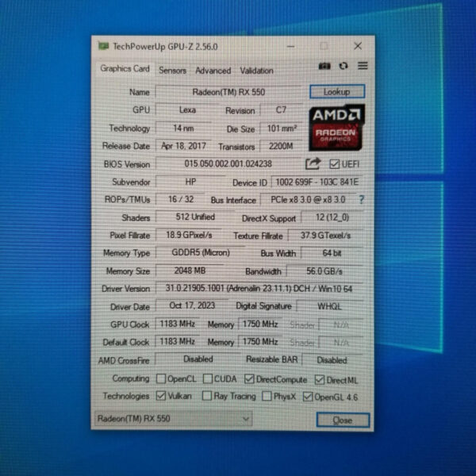Image resolution: width=476 pixels, height=476 pixels.
Task: Click the Release Date Apr 18, 2017
Action: point(183,146)
